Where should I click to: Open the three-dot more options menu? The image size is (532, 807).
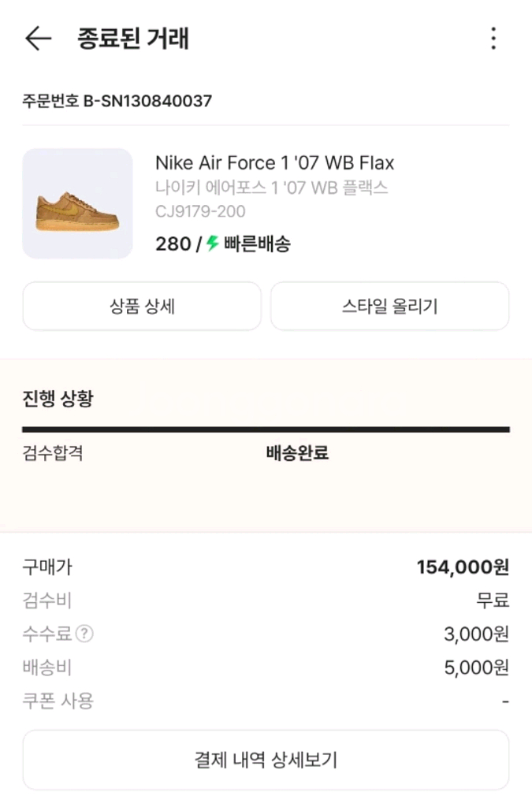493,39
